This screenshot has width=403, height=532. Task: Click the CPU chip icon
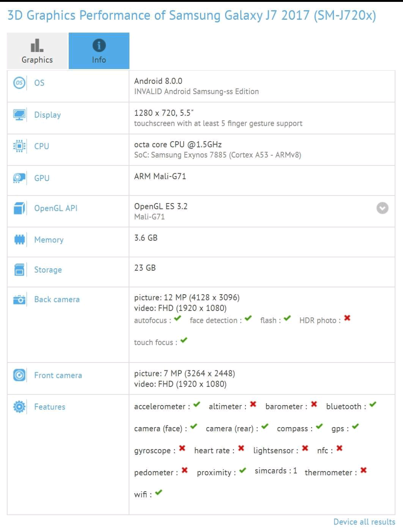pos(19,146)
